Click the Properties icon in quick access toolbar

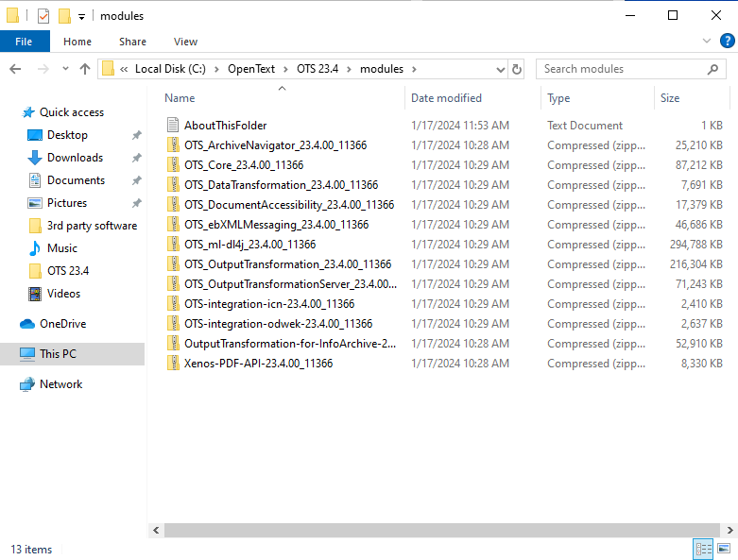point(43,16)
